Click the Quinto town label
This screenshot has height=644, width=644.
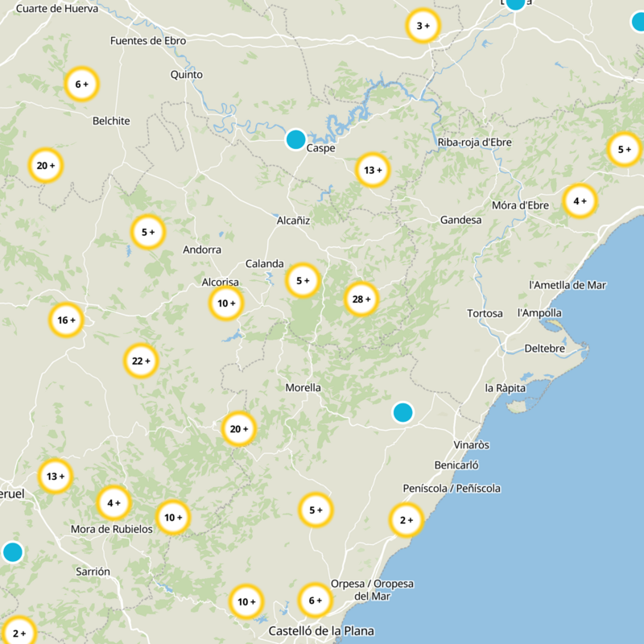187,75
